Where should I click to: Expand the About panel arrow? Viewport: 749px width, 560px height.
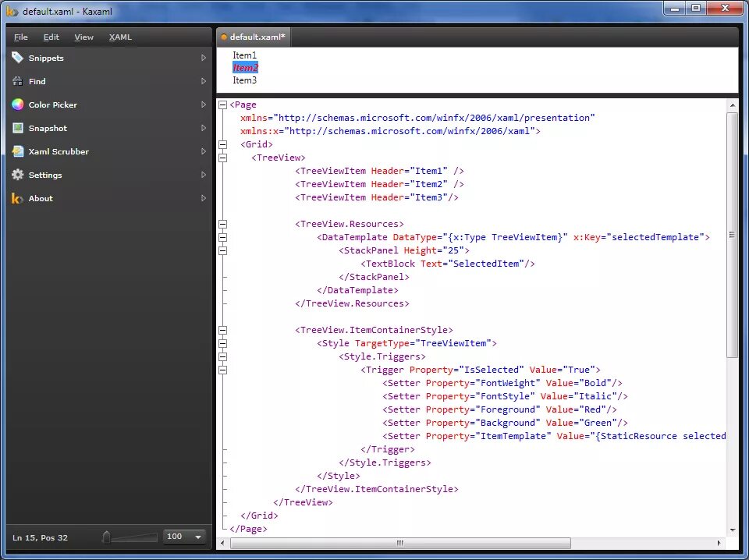[x=204, y=198]
